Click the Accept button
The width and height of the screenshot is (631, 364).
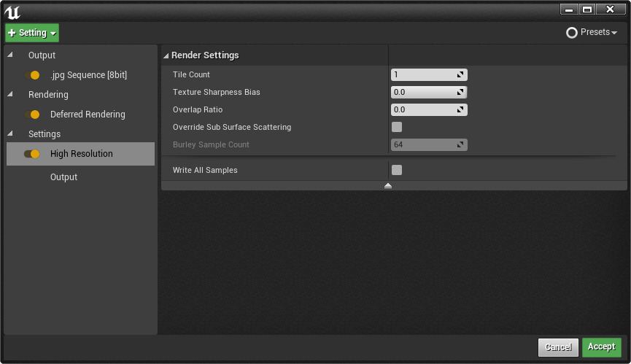tap(602, 346)
